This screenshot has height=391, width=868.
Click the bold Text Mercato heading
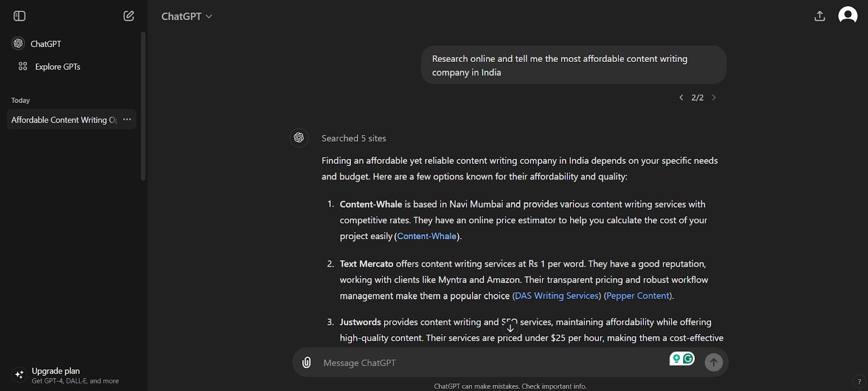coord(366,264)
